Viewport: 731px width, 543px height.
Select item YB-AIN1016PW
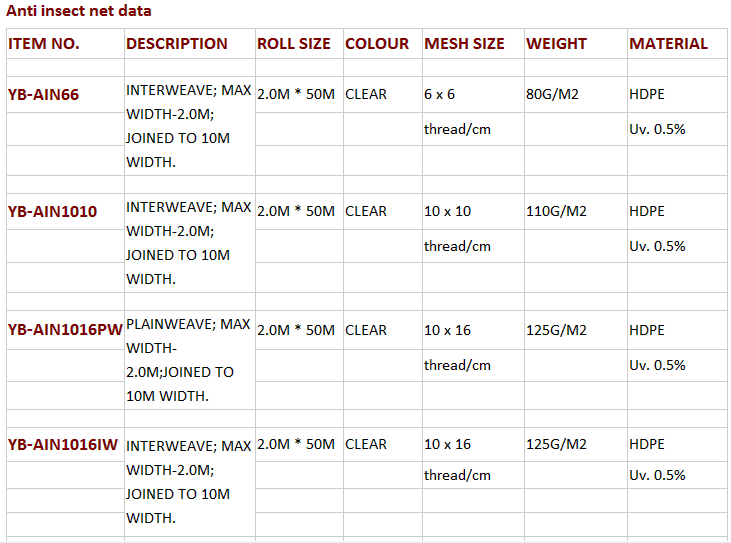[x=65, y=330]
